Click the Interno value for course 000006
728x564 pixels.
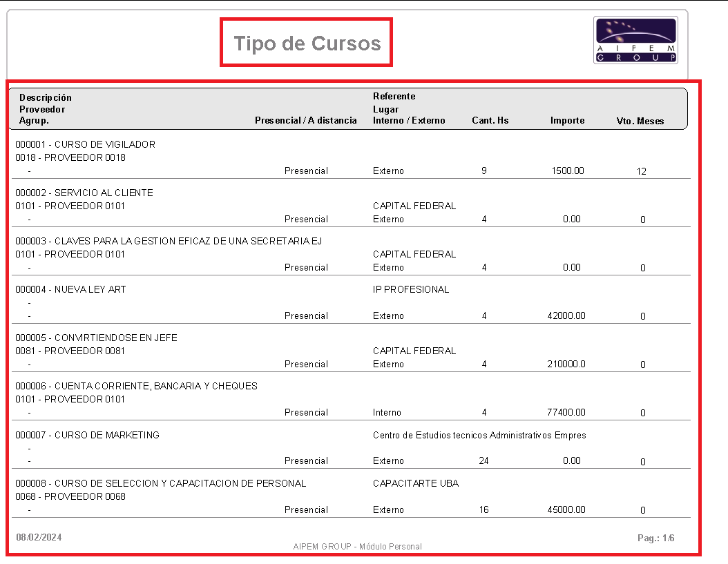[387, 412]
